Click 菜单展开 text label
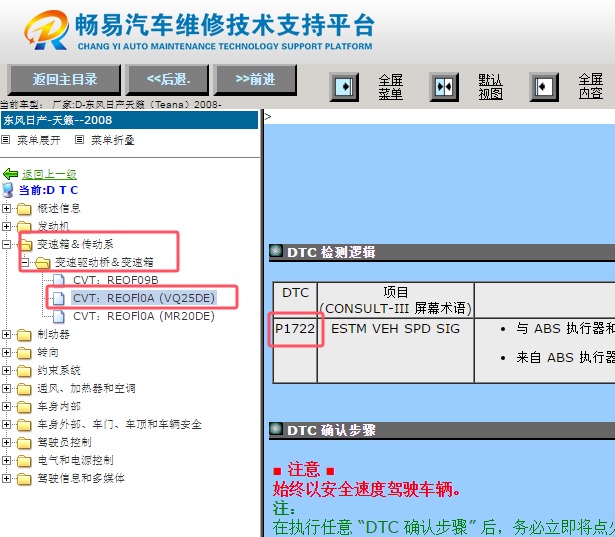The image size is (615, 537). (x=39, y=140)
